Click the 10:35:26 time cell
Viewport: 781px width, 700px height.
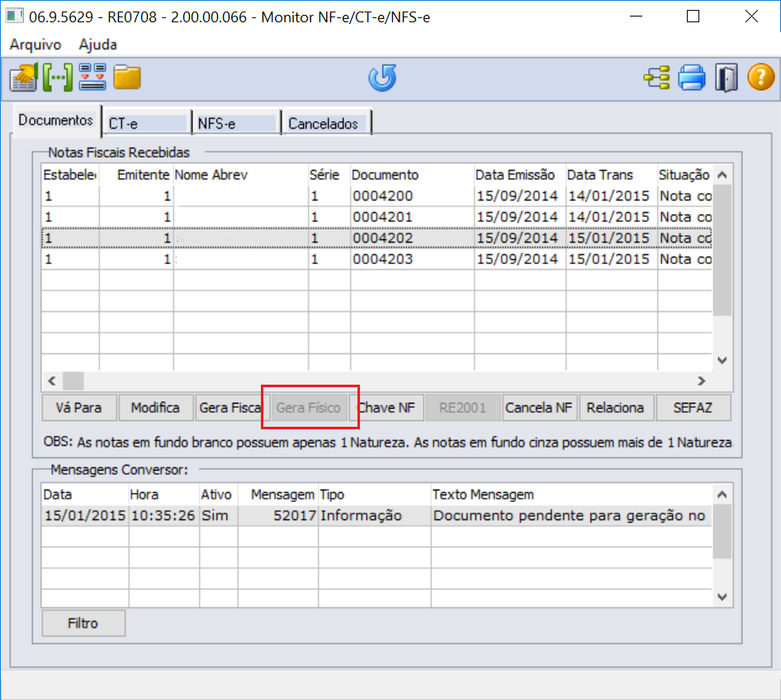[163, 515]
